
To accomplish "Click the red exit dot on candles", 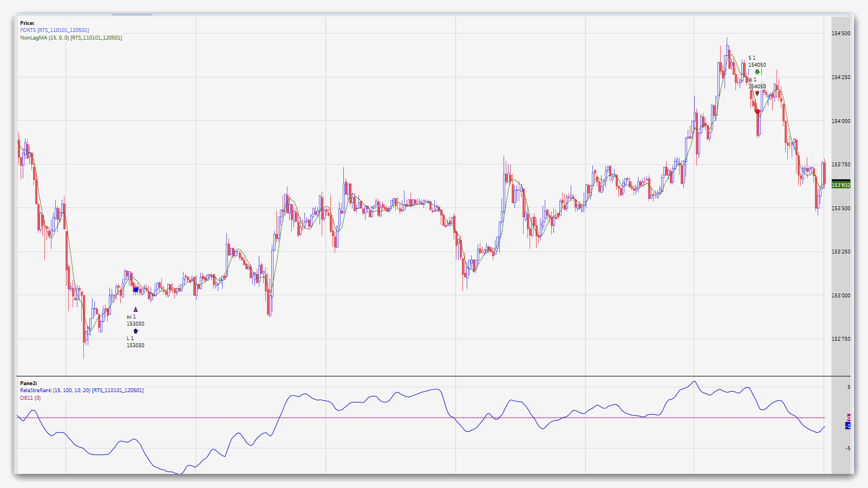I will pyautogui.click(x=757, y=112).
